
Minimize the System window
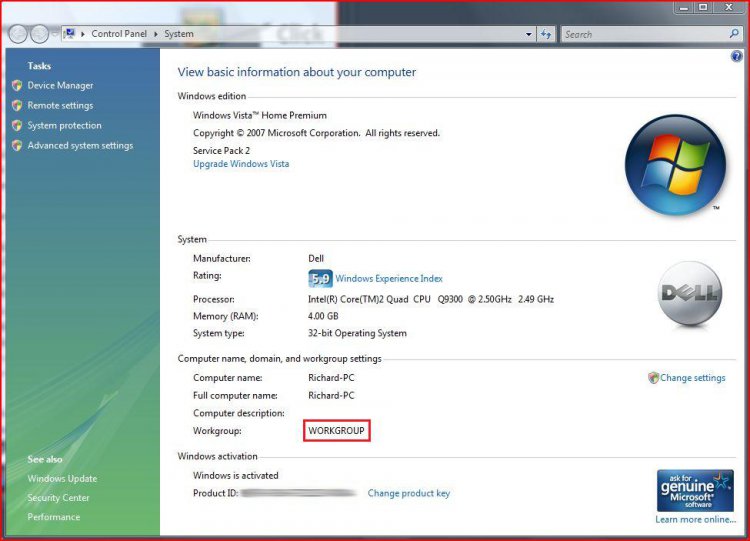pyautogui.click(x=684, y=7)
